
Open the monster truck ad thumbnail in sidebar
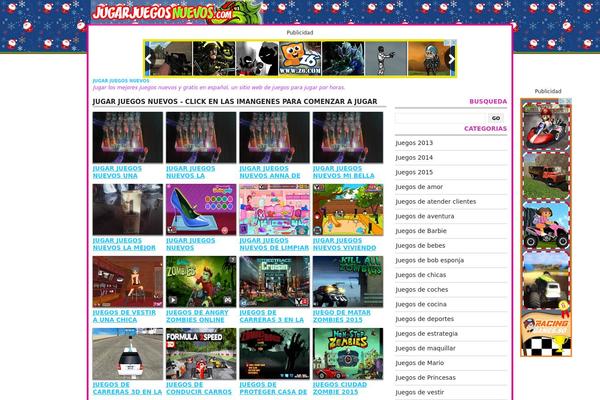pos(546,279)
